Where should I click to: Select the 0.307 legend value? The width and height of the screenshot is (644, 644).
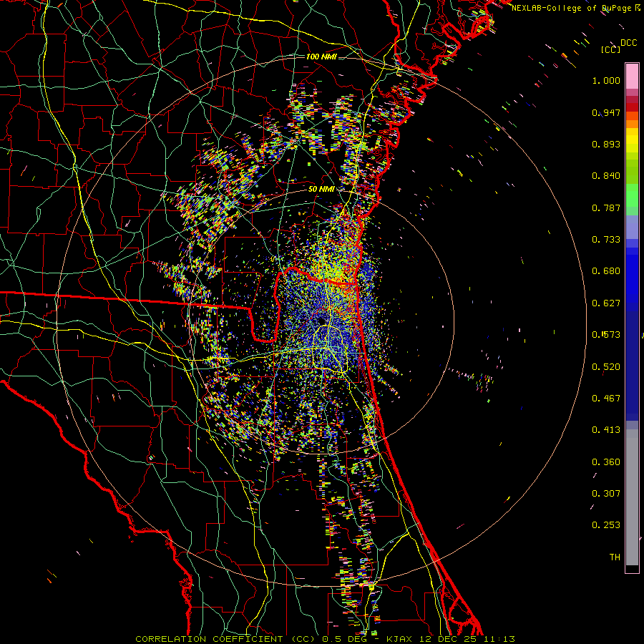[606, 494]
